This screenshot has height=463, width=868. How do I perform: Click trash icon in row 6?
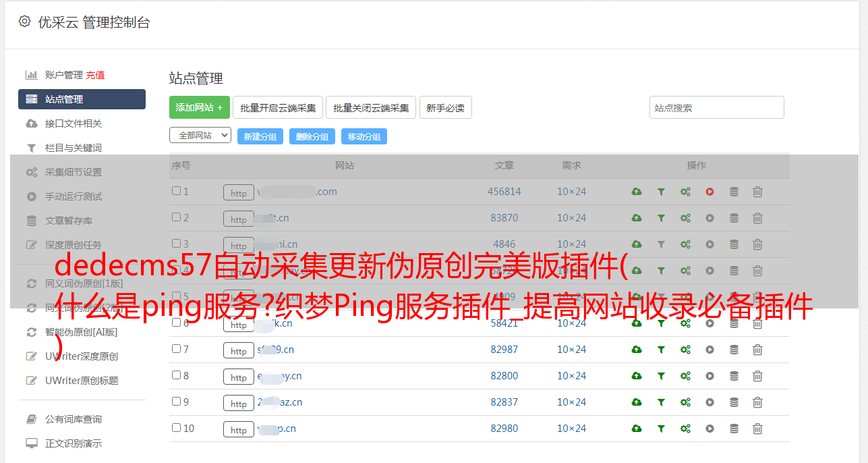pyautogui.click(x=757, y=323)
